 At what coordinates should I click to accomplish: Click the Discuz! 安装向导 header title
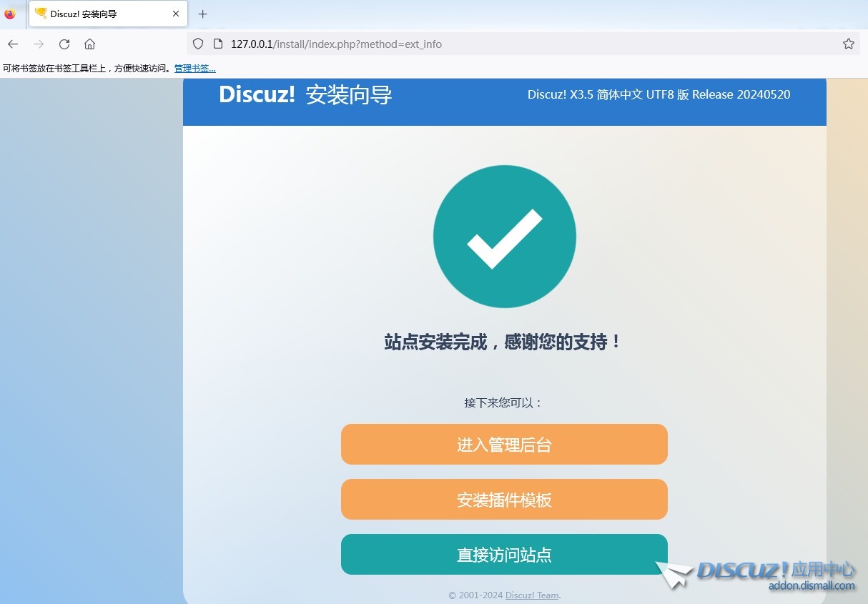(x=305, y=95)
